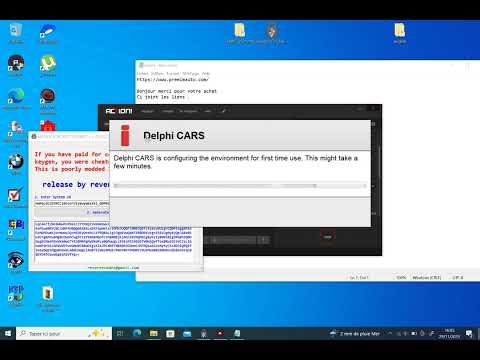Image resolution: width=480 pixels, height=360 pixels.
Task: Click the taskbar clock and date
Action: point(449,333)
